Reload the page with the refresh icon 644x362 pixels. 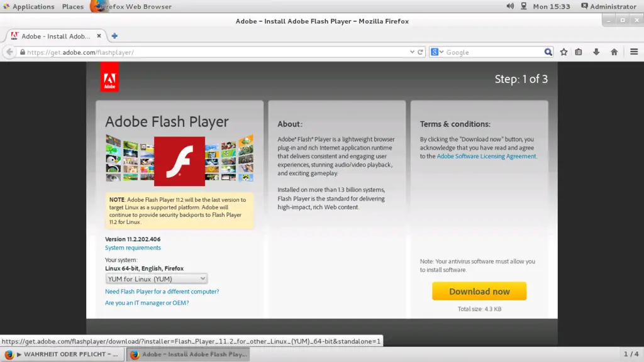coord(421,52)
